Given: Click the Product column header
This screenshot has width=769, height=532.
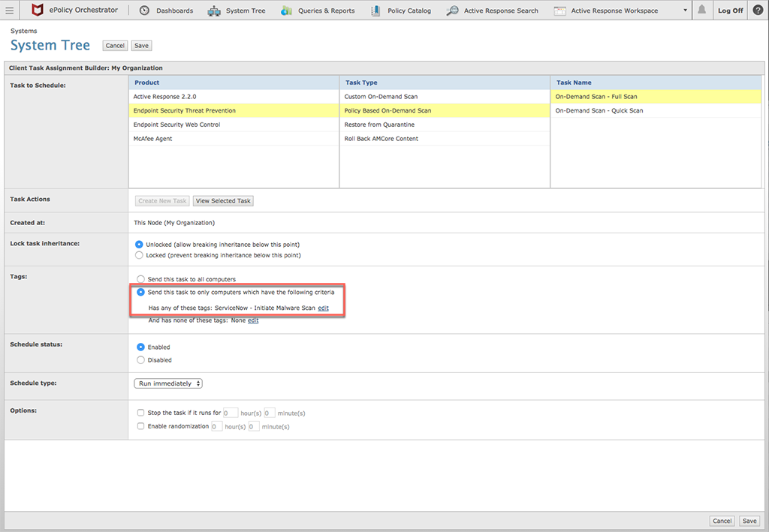Looking at the screenshot, I should [234, 83].
